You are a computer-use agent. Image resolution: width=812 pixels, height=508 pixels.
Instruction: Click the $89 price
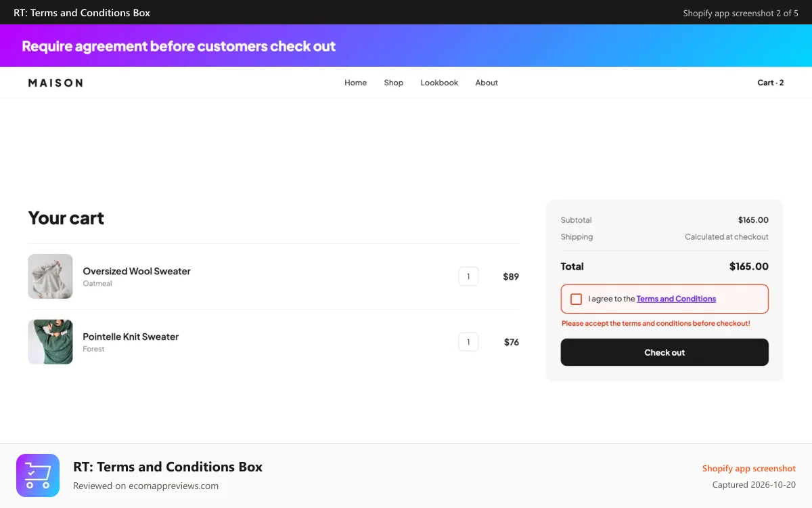pos(511,276)
